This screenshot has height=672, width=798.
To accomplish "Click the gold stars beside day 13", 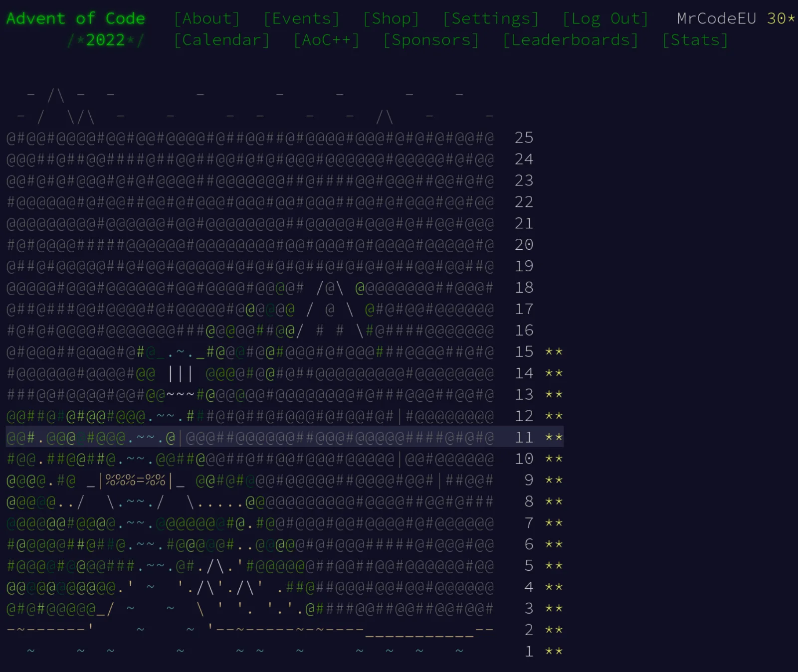I will [x=554, y=395].
